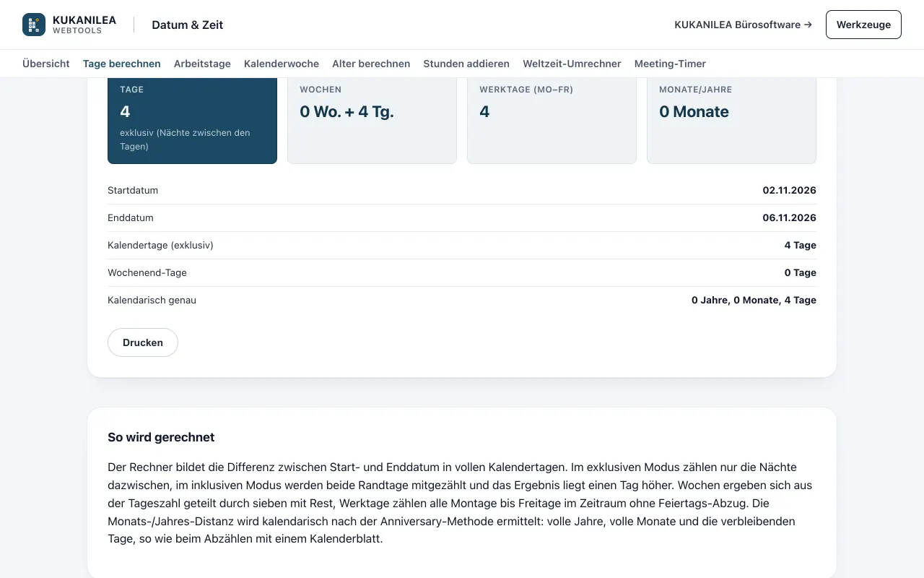Click the KUKANILEA logo icon
Screen dimensions: 924x578
click(34, 25)
